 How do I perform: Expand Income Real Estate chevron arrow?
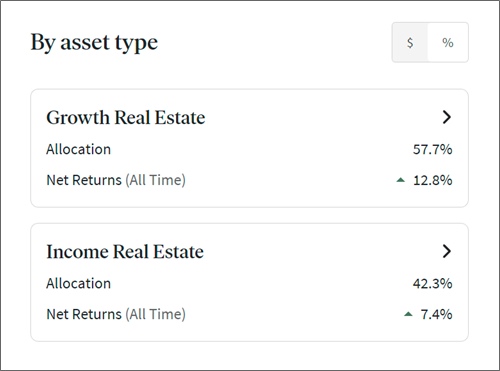[447, 251]
